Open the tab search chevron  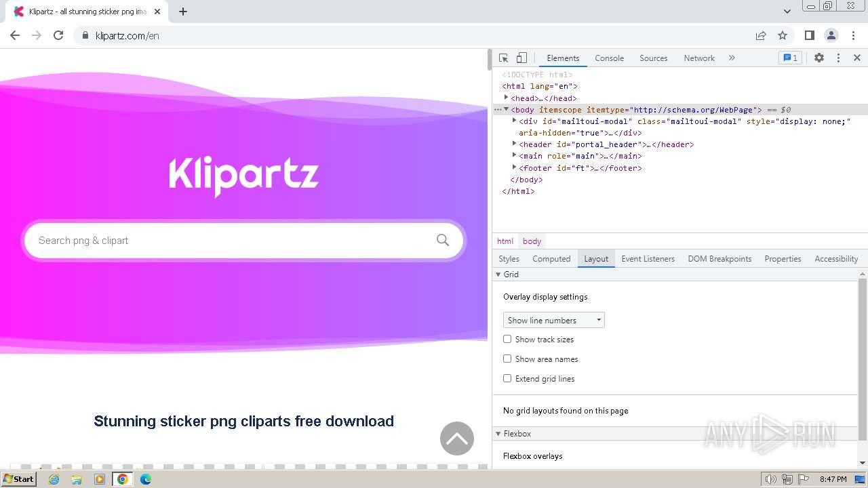click(787, 12)
